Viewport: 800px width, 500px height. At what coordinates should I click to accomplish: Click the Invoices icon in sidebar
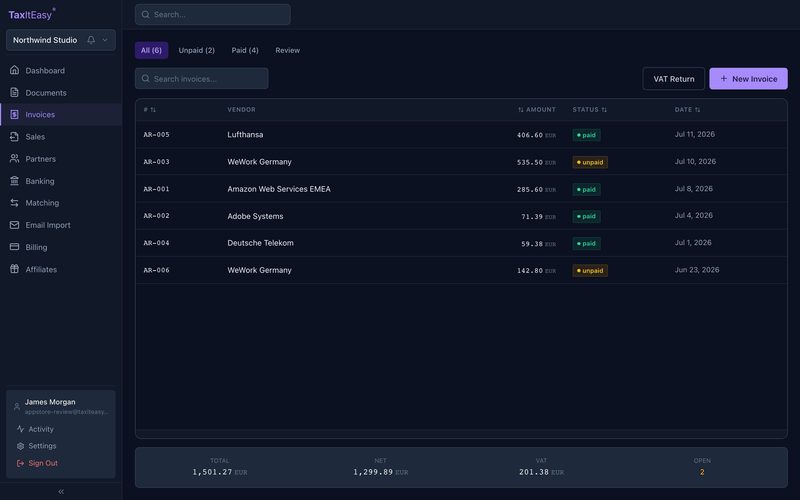(14, 114)
